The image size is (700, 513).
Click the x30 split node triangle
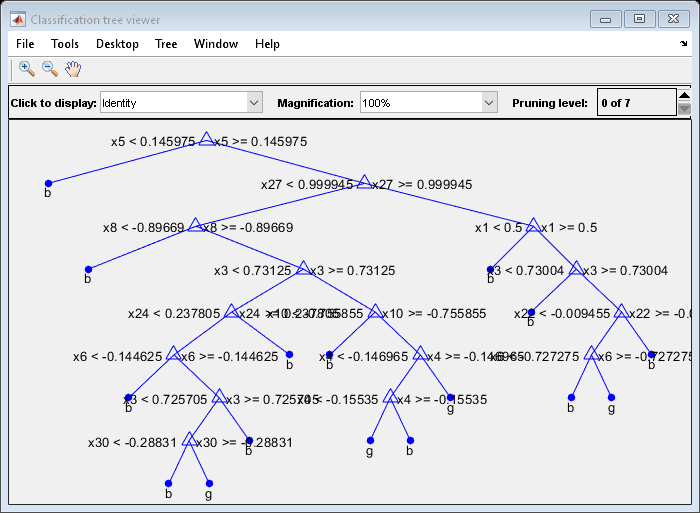[x=189, y=440]
